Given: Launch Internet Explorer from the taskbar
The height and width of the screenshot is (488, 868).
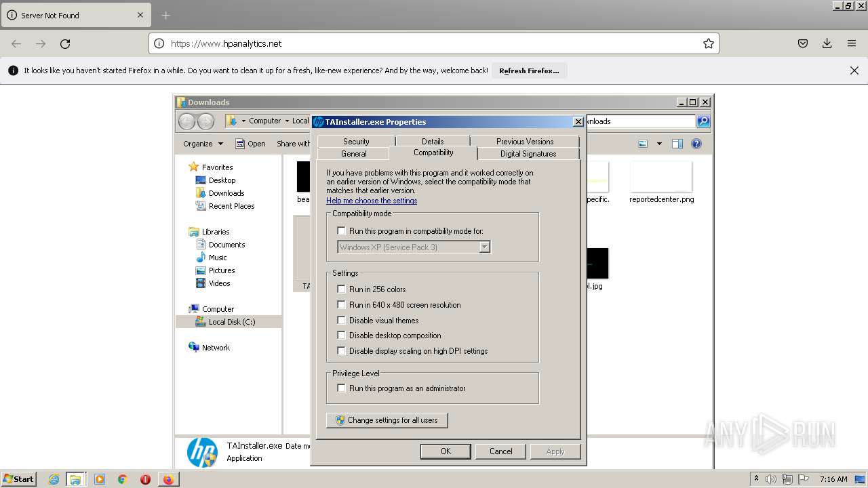Looking at the screenshot, I should (54, 479).
